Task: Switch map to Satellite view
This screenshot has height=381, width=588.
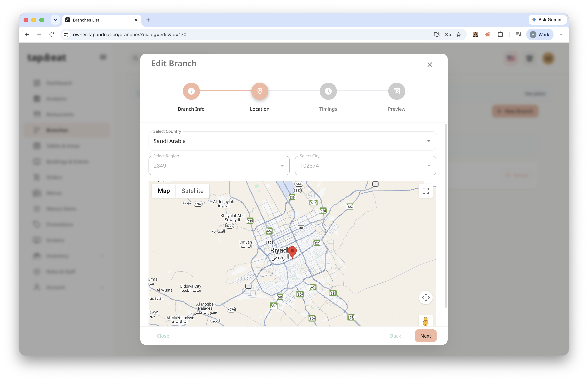Action: [x=192, y=191]
